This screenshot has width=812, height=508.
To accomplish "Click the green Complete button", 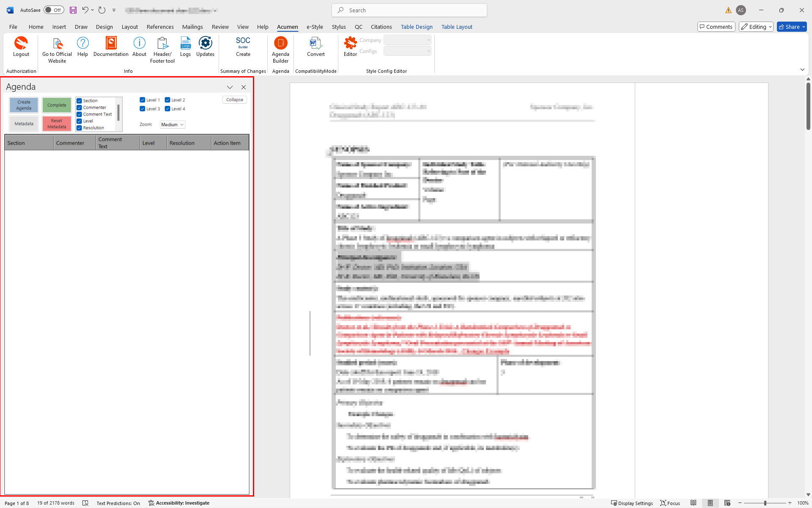I will point(57,105).
